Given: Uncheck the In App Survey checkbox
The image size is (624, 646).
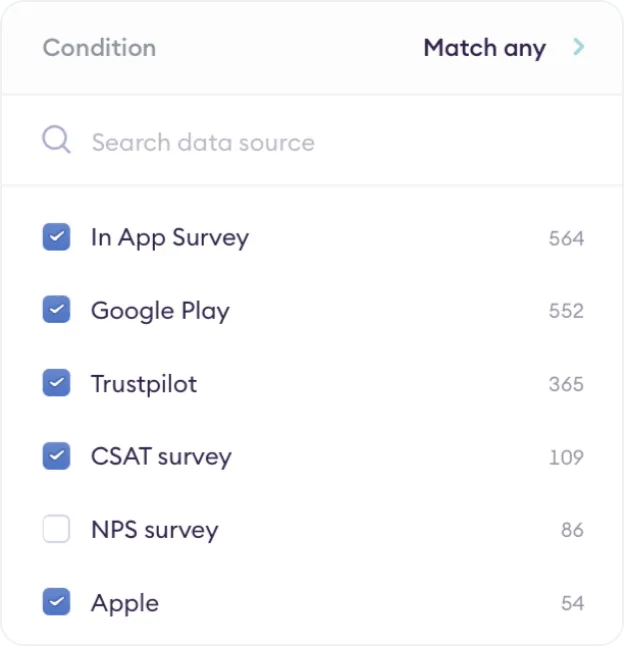Looking at the screenshot, I should 56,238.
